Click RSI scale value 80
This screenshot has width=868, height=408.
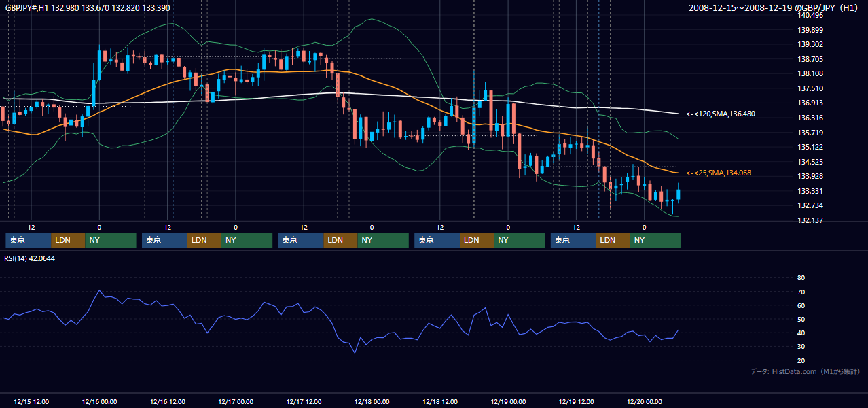[x=801, y=278]
